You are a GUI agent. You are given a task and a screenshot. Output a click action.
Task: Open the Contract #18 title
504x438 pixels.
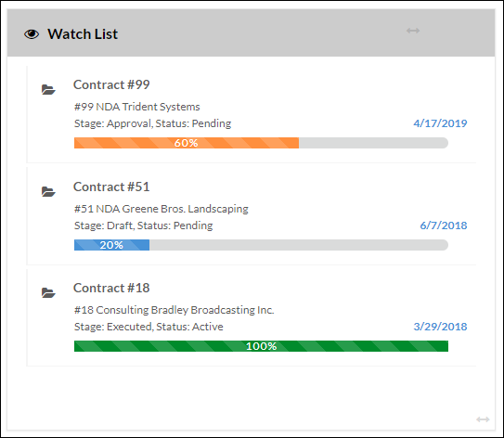point(111,288)
